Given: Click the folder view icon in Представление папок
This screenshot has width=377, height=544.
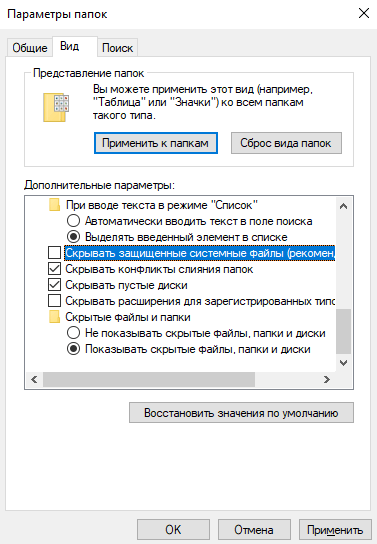Looking at the screenshot, I should (56, 107).
